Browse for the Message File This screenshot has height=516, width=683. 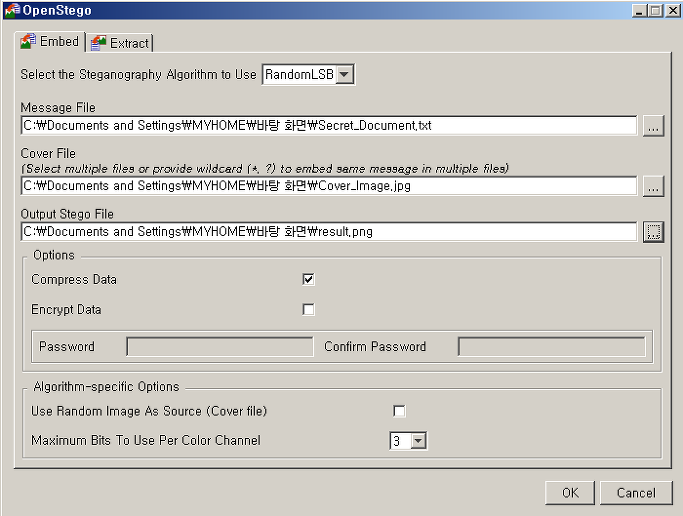[653, 126]
